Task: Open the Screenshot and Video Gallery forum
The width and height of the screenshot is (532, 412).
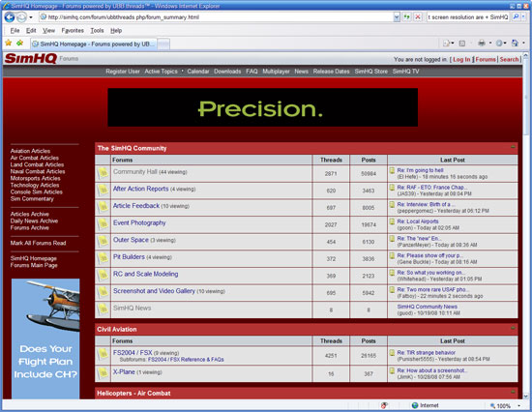Action: point(154,291)
